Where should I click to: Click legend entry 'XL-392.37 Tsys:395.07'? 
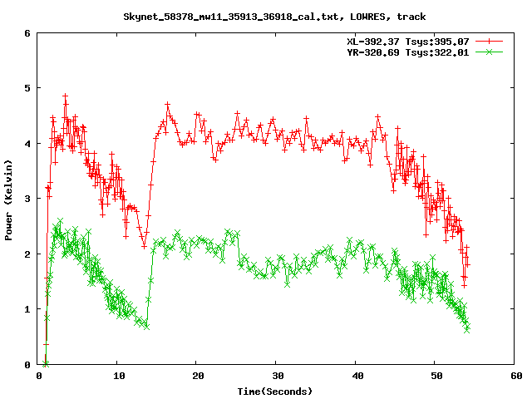[408, 42]
